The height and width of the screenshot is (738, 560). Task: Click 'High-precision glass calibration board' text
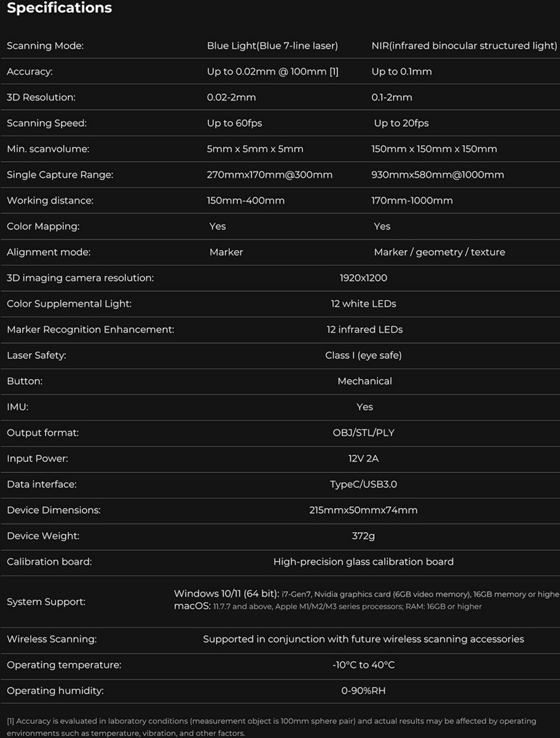pos(363,563)
